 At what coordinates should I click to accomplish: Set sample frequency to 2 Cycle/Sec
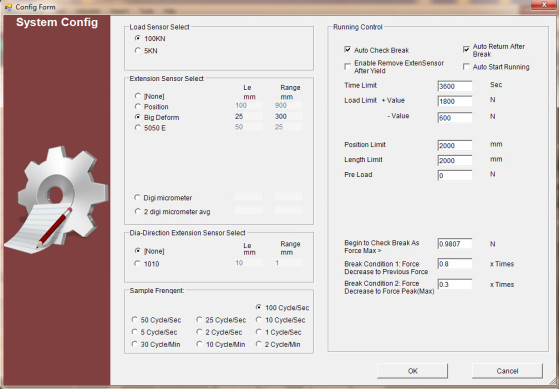point(199,332)
